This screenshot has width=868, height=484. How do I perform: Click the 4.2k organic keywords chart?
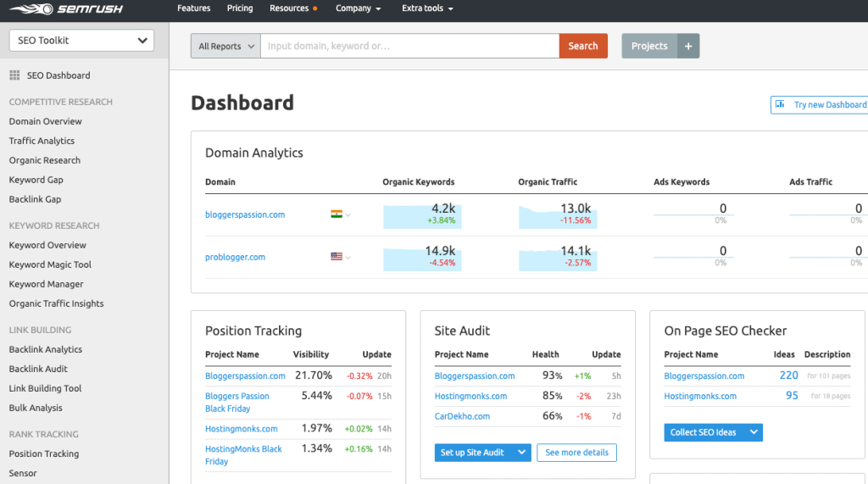point(422,215)
